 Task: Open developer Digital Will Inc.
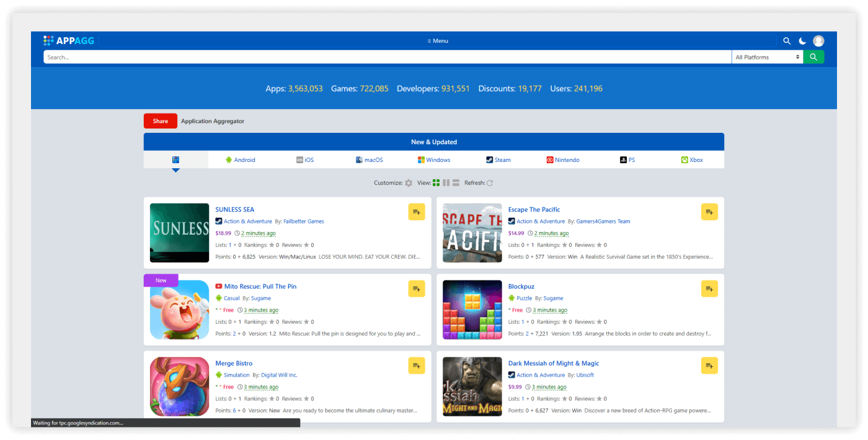279,375
